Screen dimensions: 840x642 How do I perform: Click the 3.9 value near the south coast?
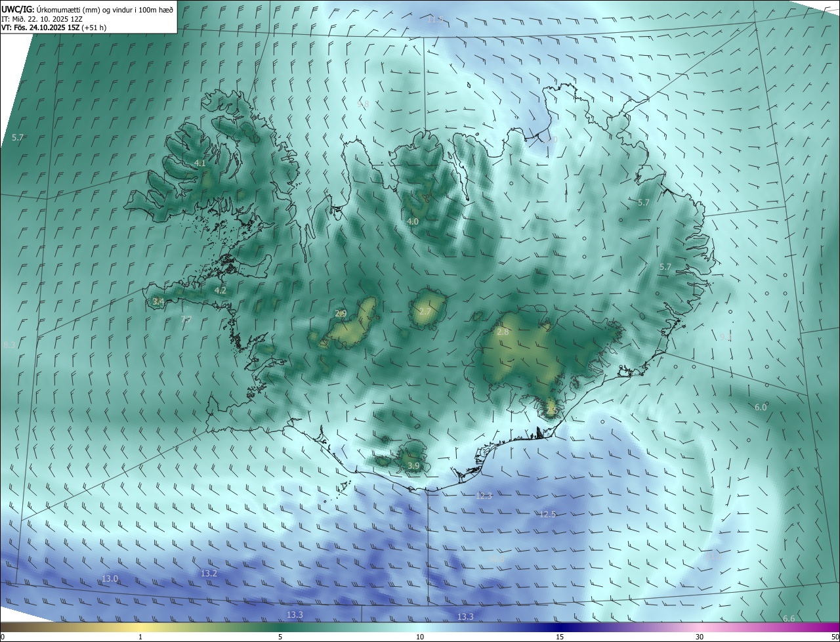point(413,465)
